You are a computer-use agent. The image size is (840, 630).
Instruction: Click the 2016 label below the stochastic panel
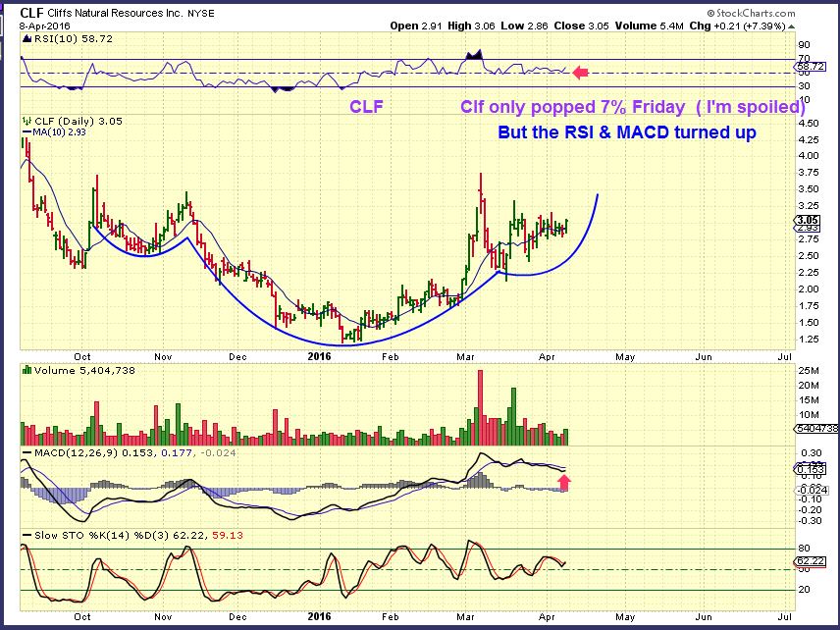pos(319,616)
